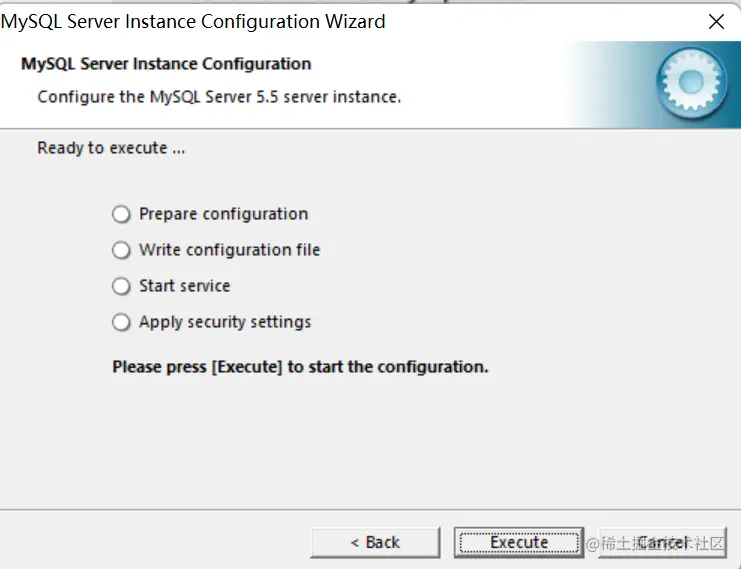Viewport: 741px width, 569px height.
Task: Cancel the configuration wizard
Action: 663,543
